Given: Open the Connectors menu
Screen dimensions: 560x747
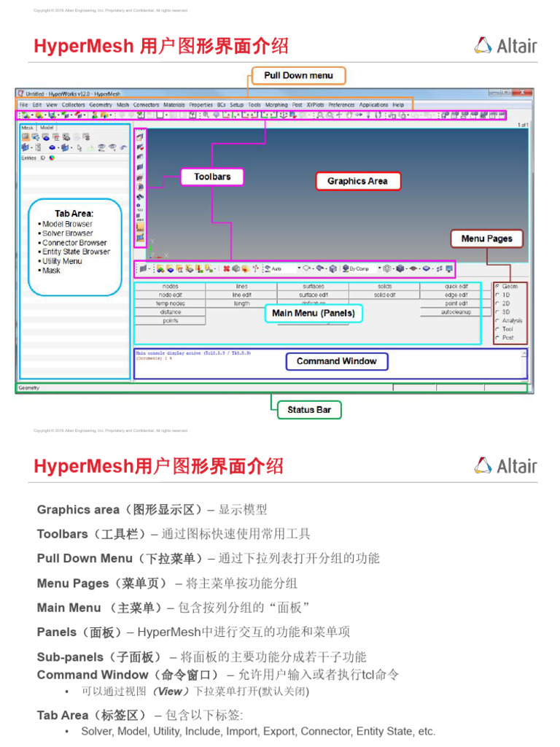Looking at the screenshot, I should point(146,105).
